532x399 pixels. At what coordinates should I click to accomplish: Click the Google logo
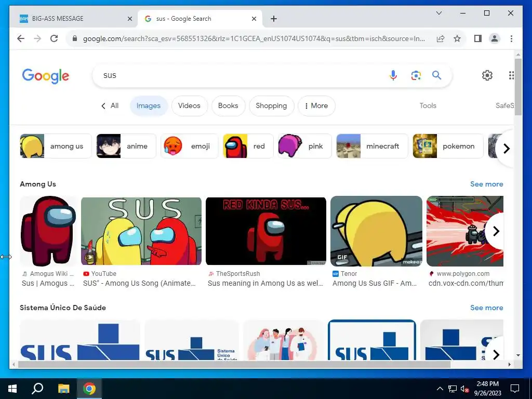[x=46, y=76]
